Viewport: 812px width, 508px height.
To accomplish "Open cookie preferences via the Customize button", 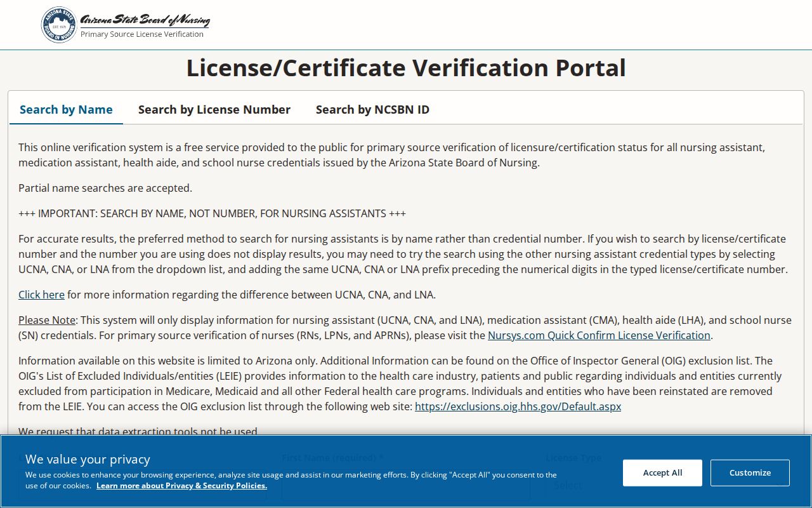I will [x=750, y=473].
